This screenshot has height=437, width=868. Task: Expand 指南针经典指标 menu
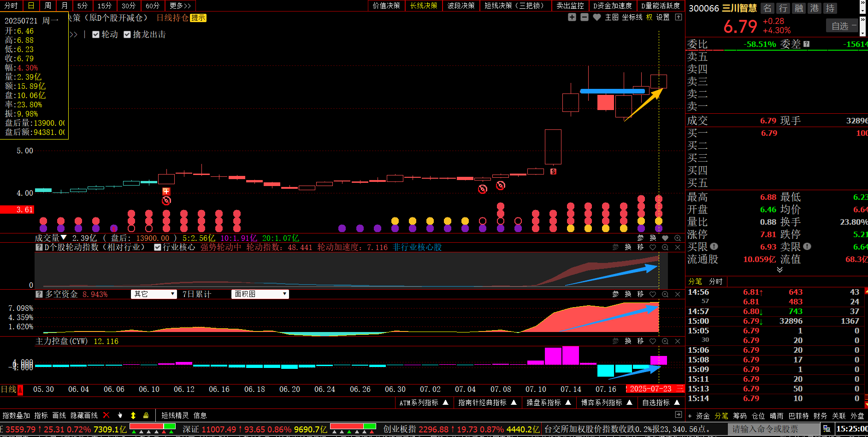(x=488, y=402)
